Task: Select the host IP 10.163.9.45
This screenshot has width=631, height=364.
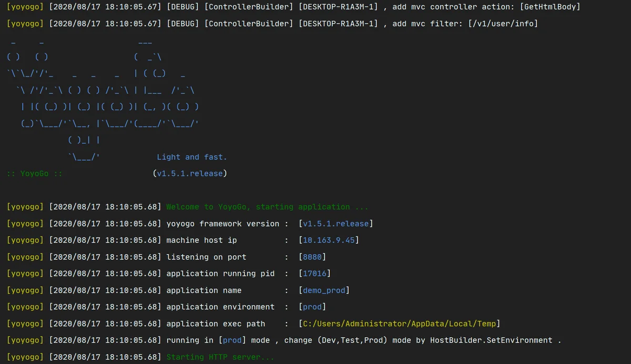Action: 329,240
